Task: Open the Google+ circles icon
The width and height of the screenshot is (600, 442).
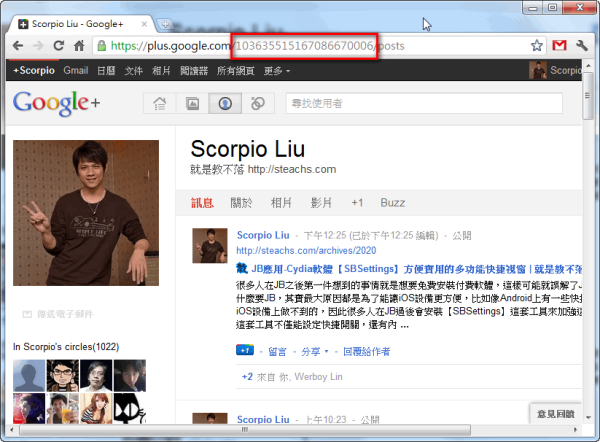Action: point(258,103)
